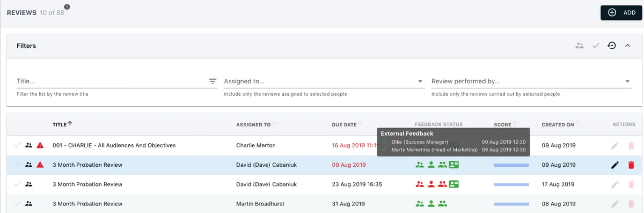Click the people icon in Filters header
The width and height of the screenshot is (644, 213).
(x=579, y=46)
